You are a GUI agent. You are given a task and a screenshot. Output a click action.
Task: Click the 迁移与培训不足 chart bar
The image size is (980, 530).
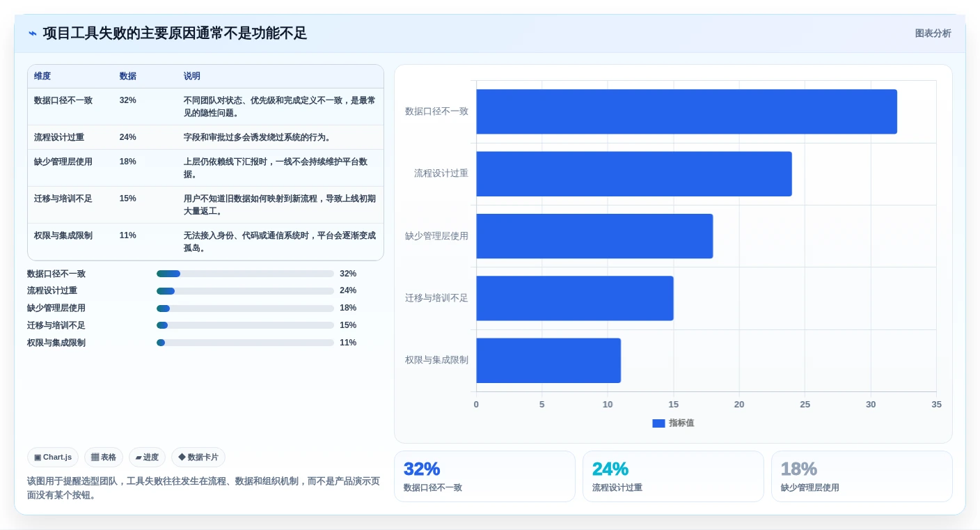(x=575, y=298)
